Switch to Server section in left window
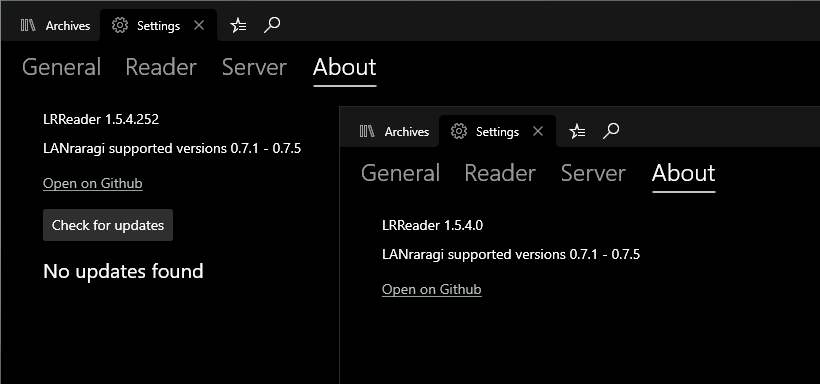Image resolution: width=820 pixels, height=384 pixels. pyautogui.click(x=254, y=67)
